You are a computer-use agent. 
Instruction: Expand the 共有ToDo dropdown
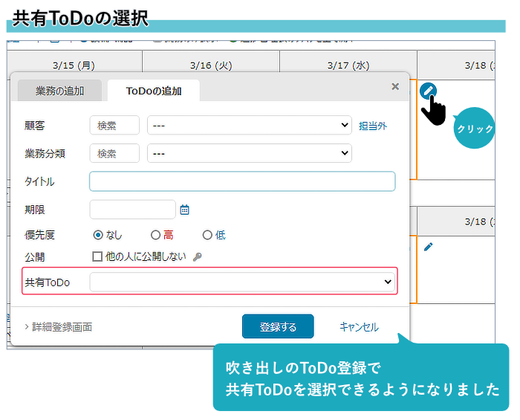point(242,282)
